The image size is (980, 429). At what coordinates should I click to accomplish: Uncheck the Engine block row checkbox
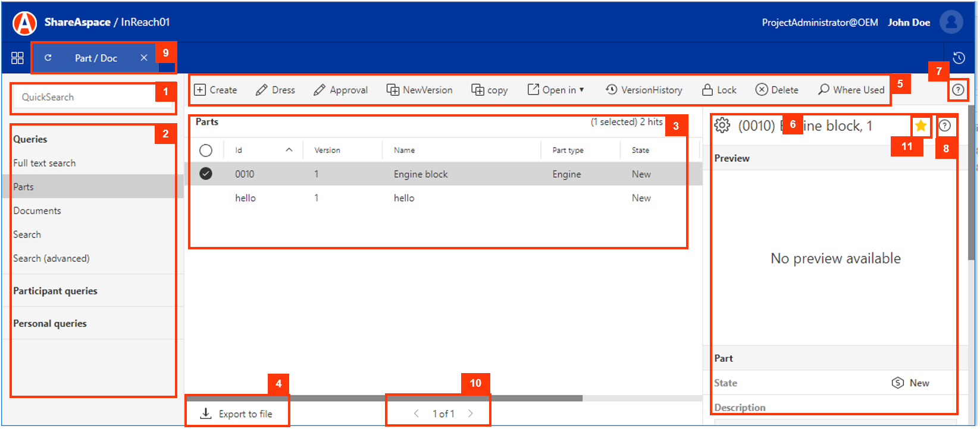click(206, 174)
